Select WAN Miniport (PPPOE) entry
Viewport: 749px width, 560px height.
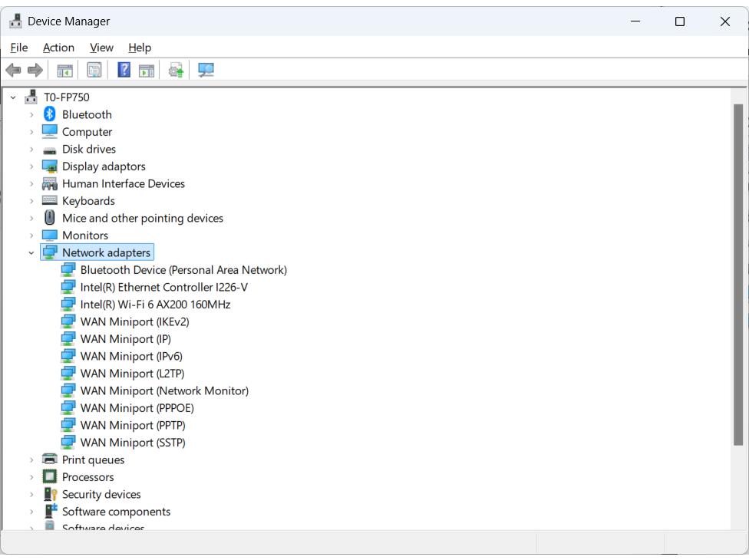tap(137, 407)
